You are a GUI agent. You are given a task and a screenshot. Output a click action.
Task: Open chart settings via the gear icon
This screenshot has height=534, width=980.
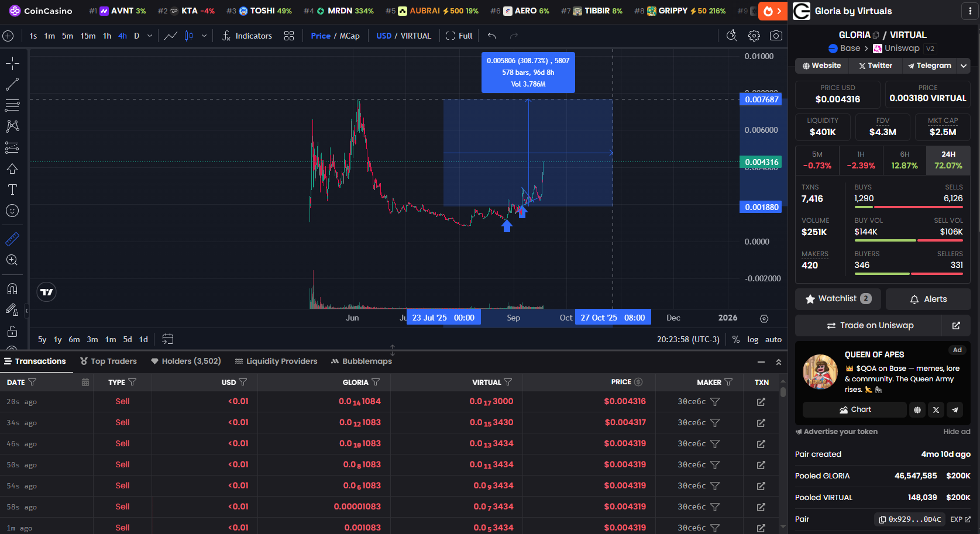[x=754, y=36]
